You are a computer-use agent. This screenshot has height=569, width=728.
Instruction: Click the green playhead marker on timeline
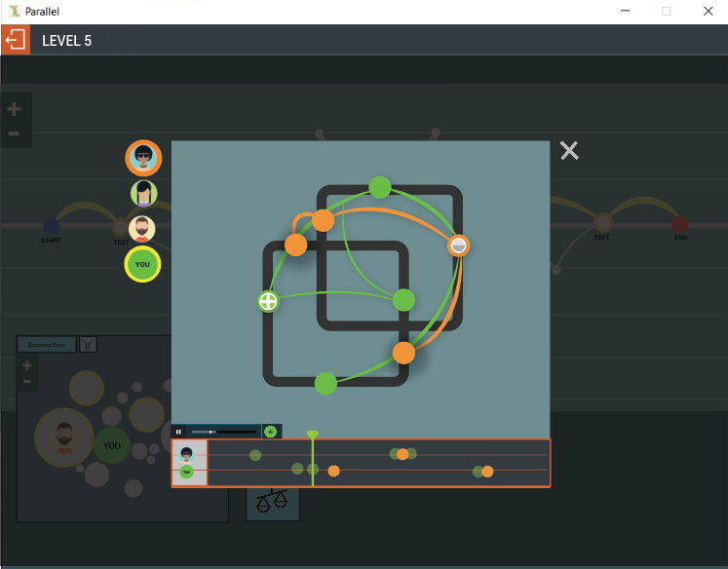(x=312, y=435)
